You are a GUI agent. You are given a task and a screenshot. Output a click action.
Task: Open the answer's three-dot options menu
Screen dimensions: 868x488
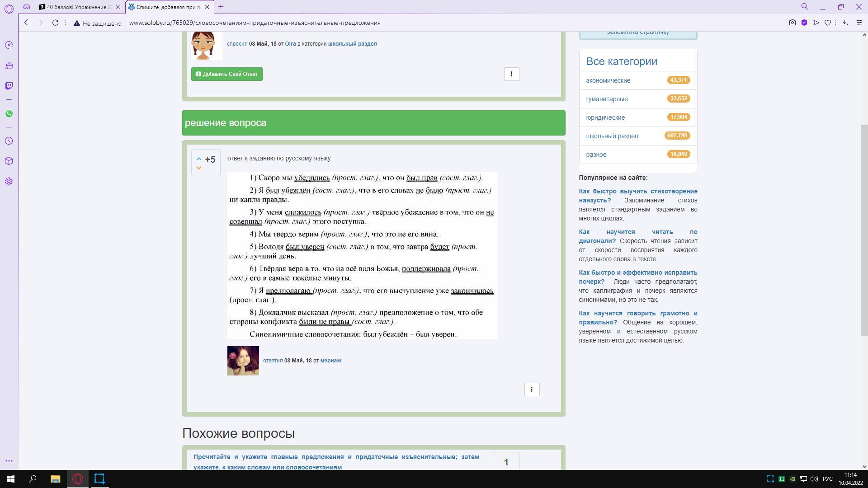click(532, 389)
